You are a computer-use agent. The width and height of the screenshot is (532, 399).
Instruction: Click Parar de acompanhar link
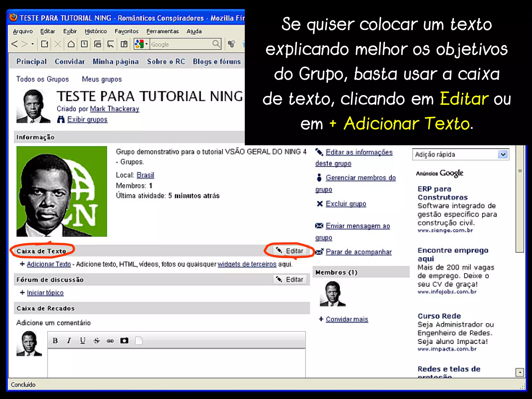[358, 252]
